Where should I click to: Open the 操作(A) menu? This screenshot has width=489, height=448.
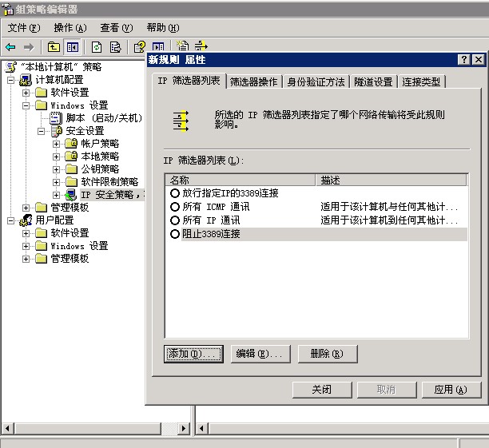pos(70,28)
